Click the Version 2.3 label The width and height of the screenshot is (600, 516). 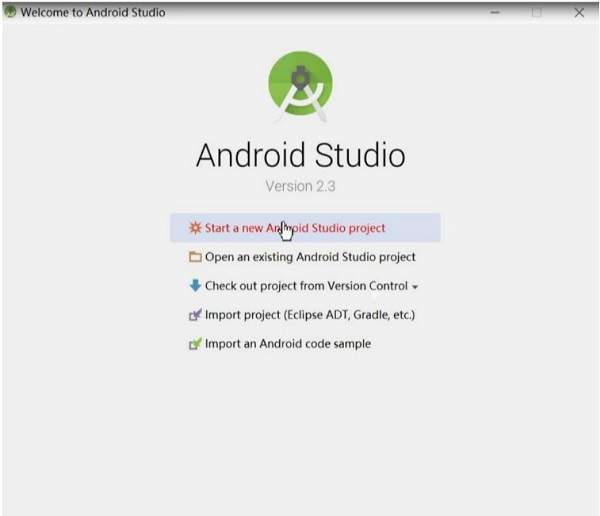pos(300,186)
